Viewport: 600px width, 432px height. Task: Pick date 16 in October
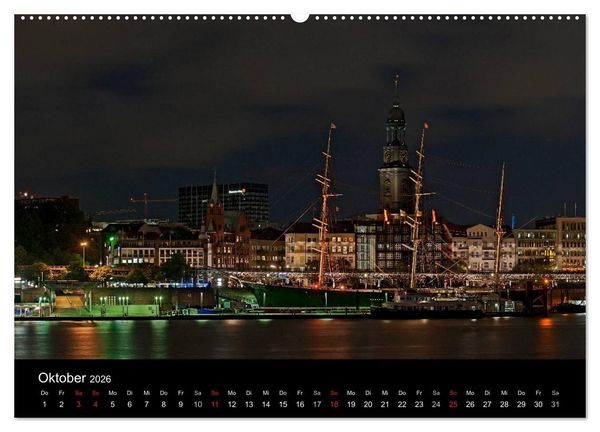[300, 404]
